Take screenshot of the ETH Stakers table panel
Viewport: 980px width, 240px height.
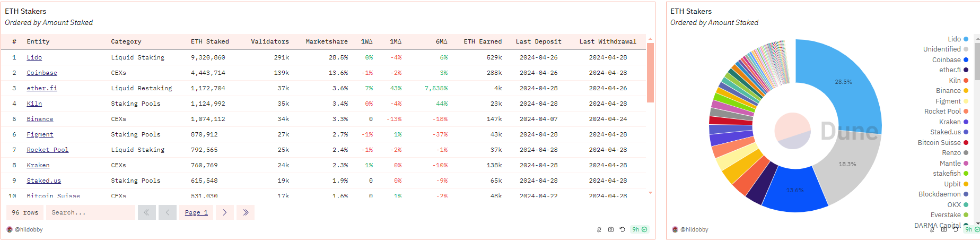(x=611, y=229)
